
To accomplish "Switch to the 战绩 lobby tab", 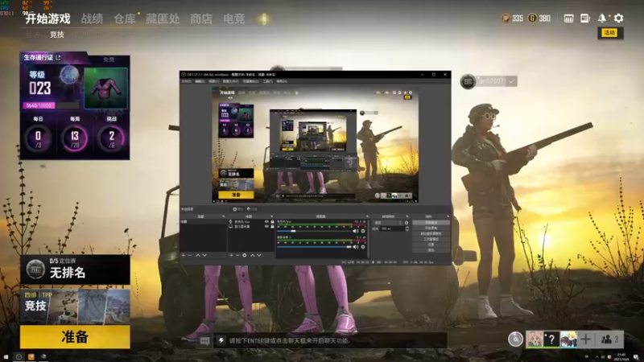I will point(92,19).
